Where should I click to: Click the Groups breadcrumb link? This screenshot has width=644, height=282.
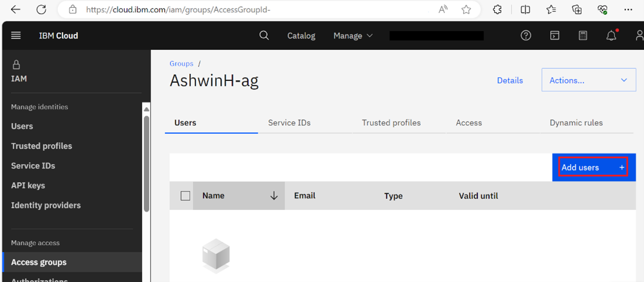(181, 64)
